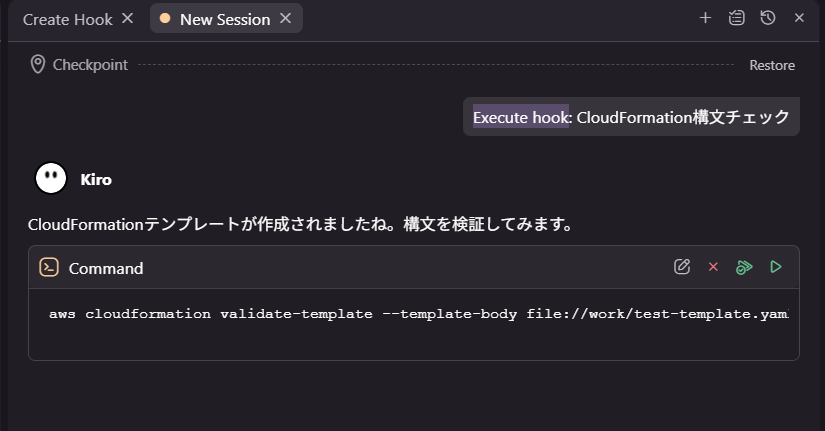
Task: Click the Command terminal icon
Action: (x=48, y=267)
